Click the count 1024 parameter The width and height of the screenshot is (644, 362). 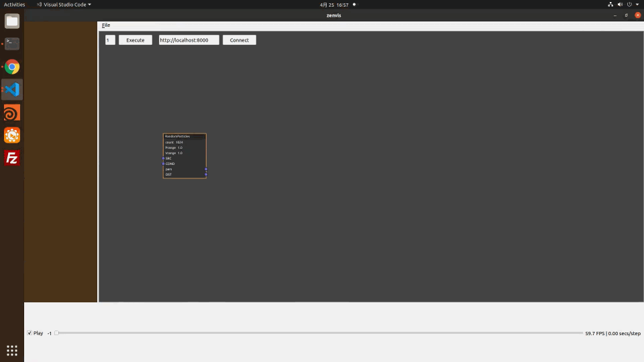[x=174, y=142]
